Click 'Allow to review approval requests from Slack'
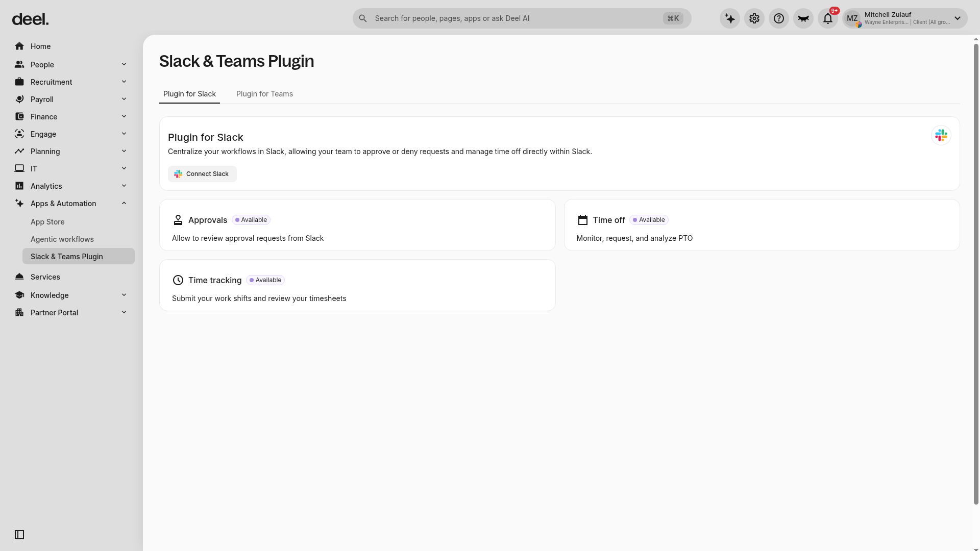The height and width of the screenshot is (551, 980). [x=248, y=238]
